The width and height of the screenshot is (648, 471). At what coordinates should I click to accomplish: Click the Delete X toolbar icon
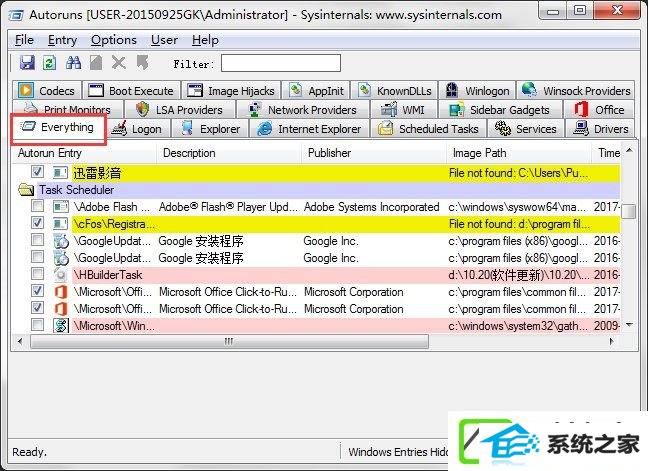(119, 63)
